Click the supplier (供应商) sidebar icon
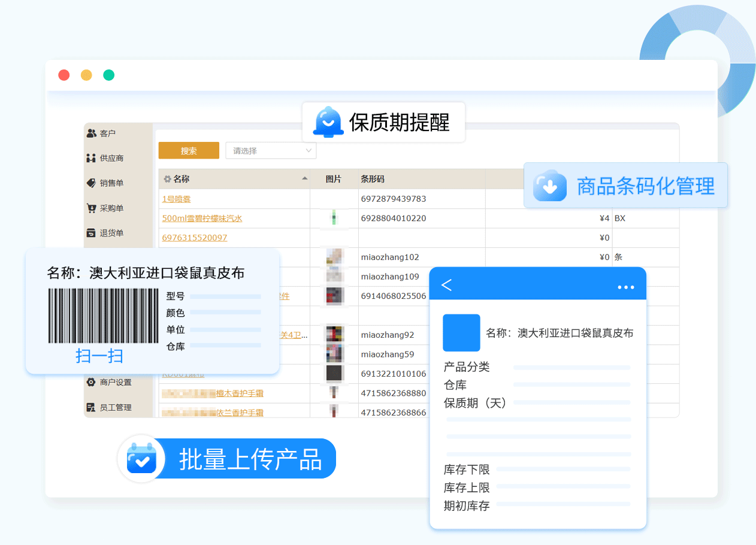 tap(91, 159)
